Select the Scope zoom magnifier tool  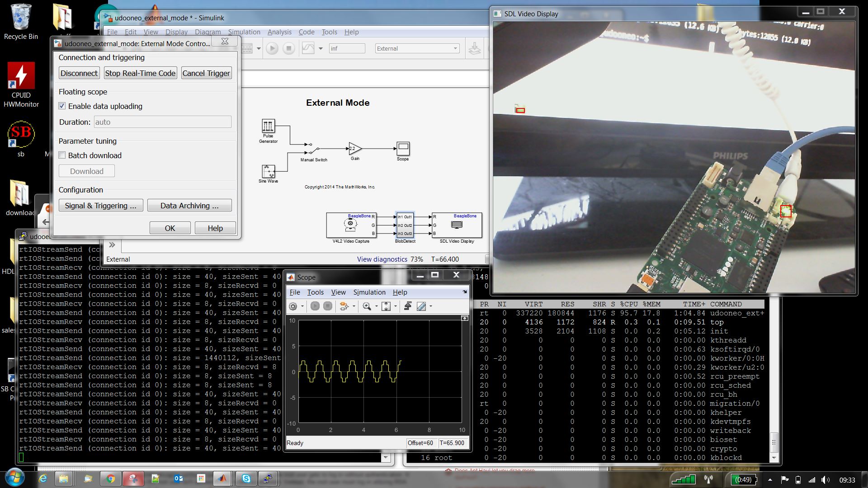[x=367, y=306]
